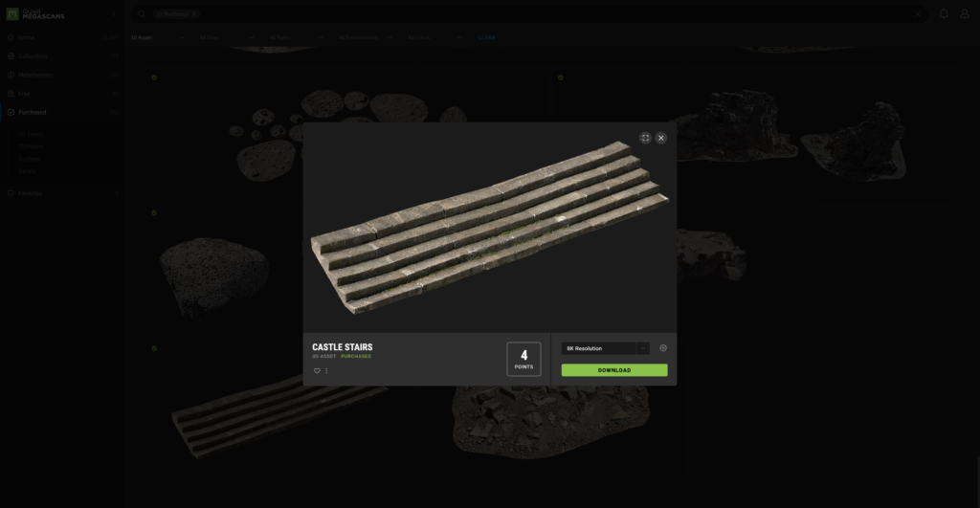Select 3D Plants under Purchased
This screenshot has width=980, height=508.
31,146
